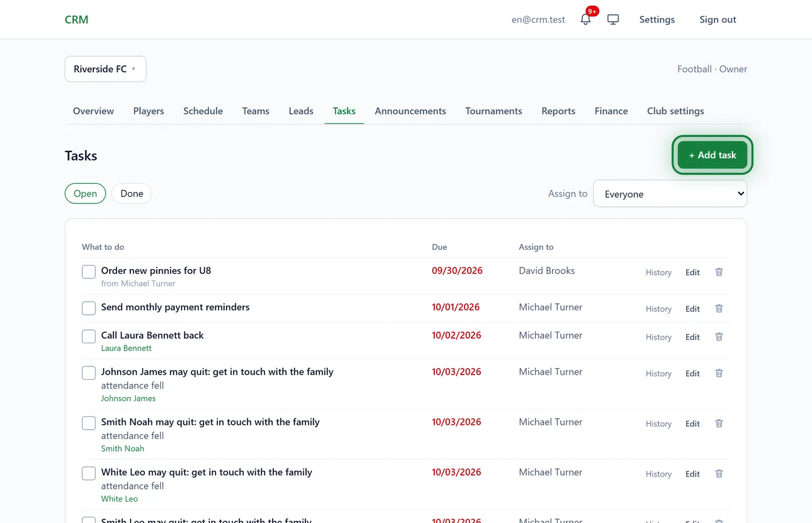Open the Players tab
This screenshot has height=523, width=812.
(148, 111)
